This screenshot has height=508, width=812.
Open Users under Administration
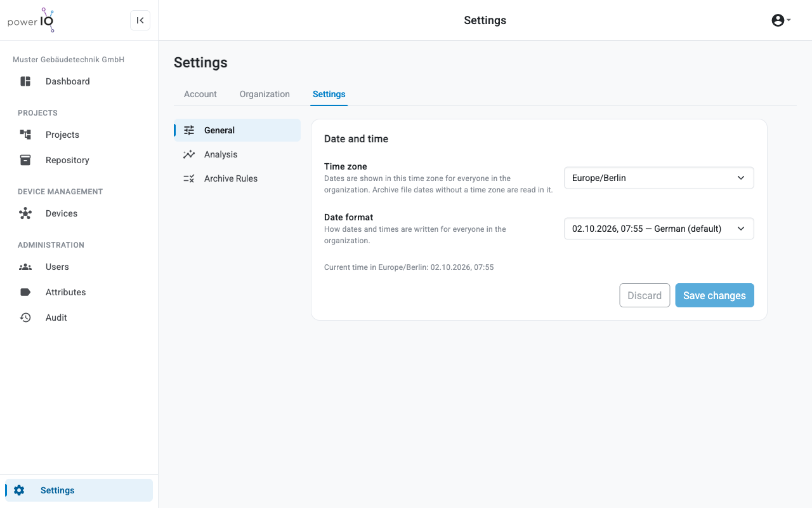(x=79, y=267)
